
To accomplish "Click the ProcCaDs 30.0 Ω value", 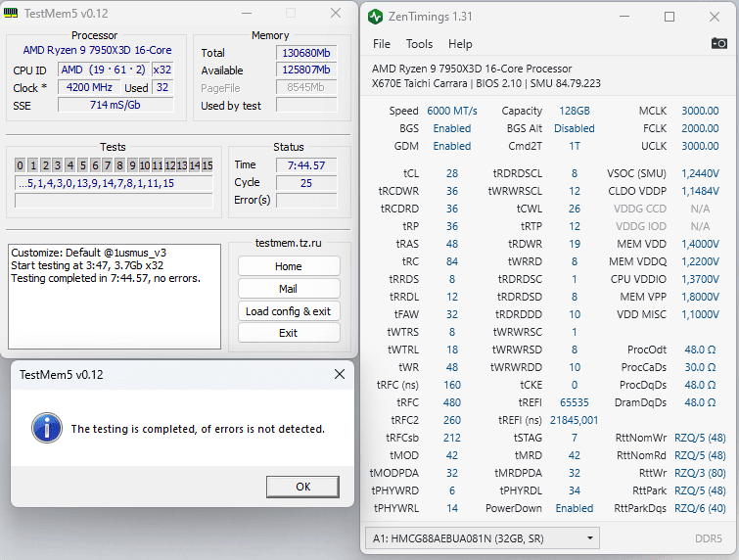I will (x=700, y=367).
